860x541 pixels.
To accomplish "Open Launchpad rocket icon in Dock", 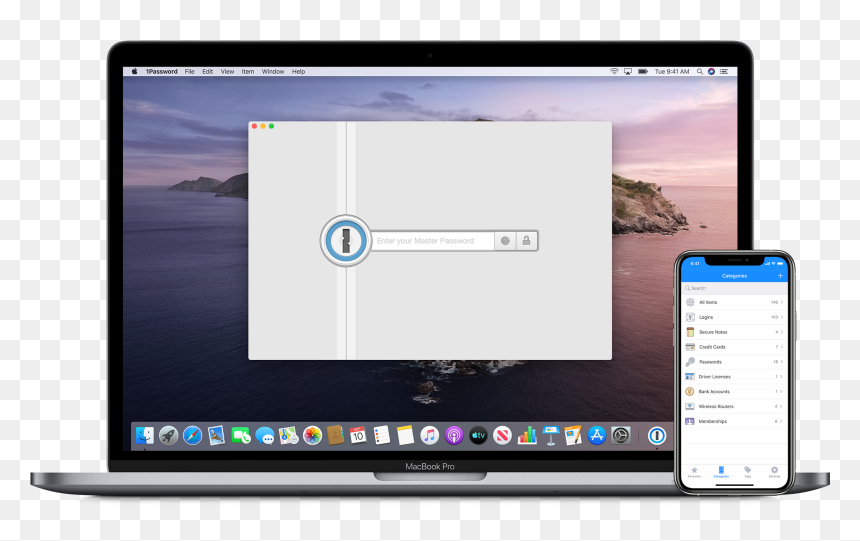I will click(x=168, y=436).
